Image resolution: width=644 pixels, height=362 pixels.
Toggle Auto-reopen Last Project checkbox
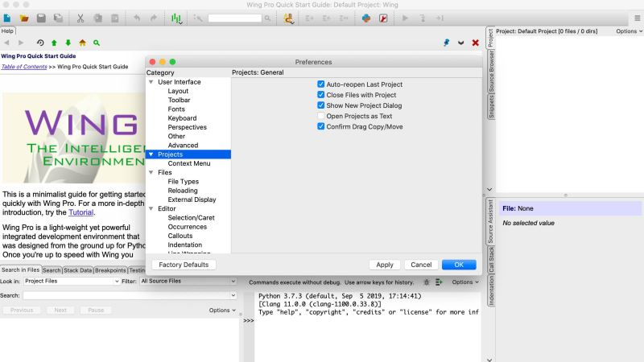[320, 84]
